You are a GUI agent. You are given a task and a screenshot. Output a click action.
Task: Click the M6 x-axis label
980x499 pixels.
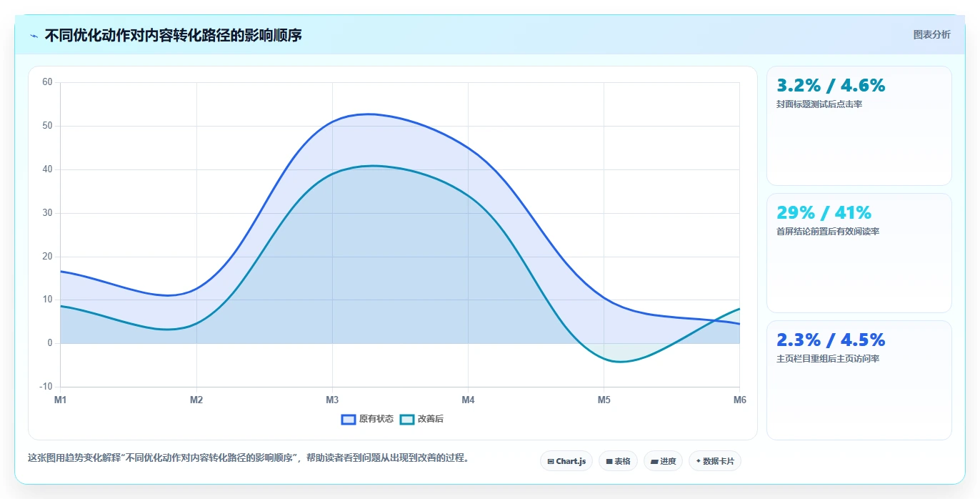pos(740,400)
